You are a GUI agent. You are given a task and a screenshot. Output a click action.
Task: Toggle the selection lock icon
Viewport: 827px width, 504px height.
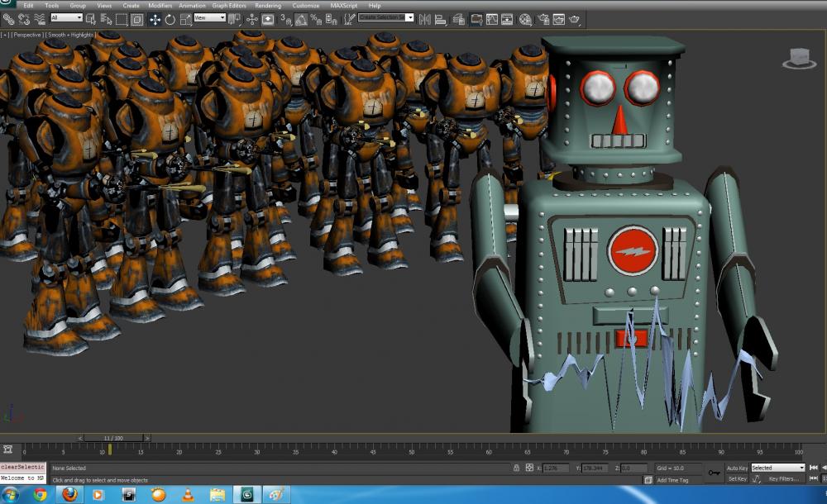click(x=516, y=468)
